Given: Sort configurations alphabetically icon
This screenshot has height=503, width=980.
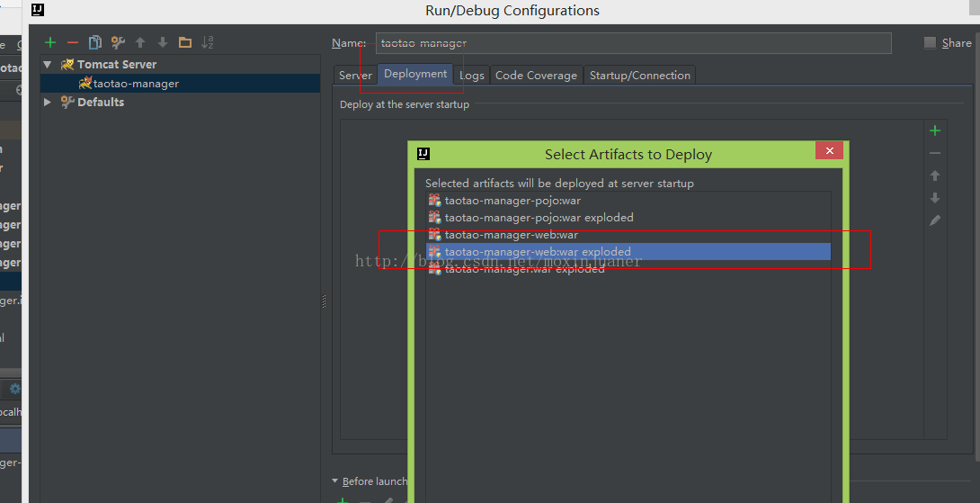Looking at the screenshot, I should pos(208,42).
